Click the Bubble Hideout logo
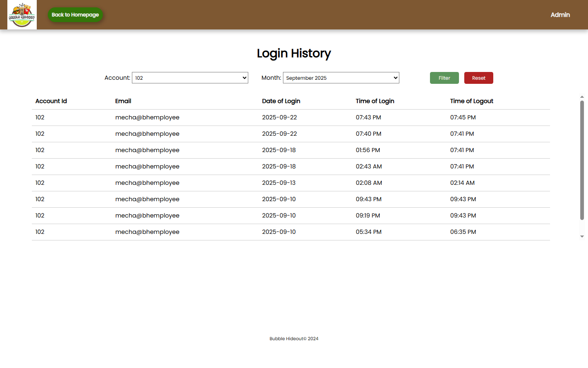The image size is (588, 368). click(x=22, y=15)
